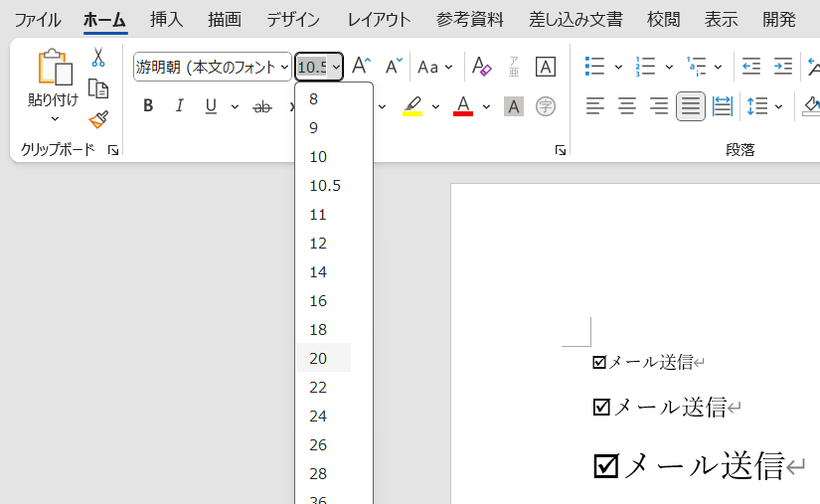
Task: Switch to the 参考資料 tab
Action: click(469, 20)
